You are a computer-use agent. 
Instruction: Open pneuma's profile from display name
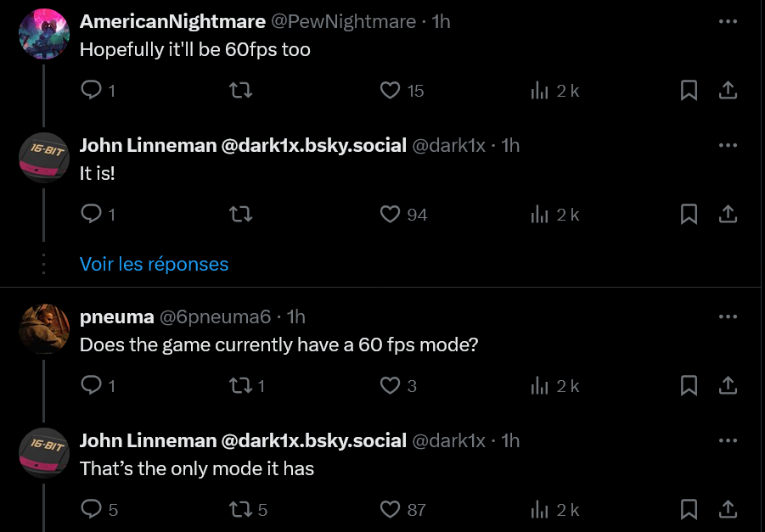coord(117,317)
